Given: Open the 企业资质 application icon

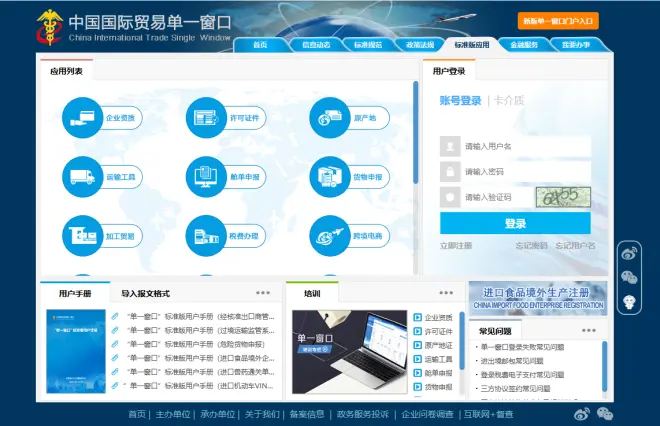Looking at the screenshot, I should point(83,119).
